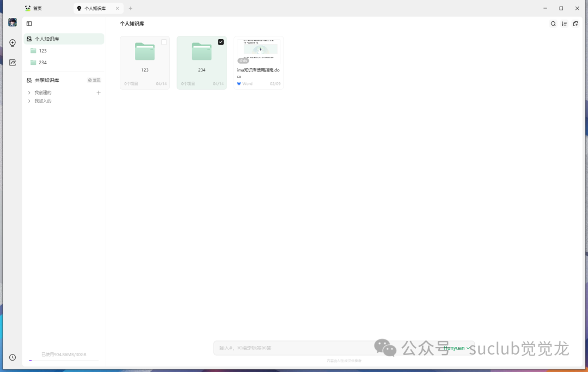Click the 共享知识库 section label
Viewport: 588px width, 372px height.
[47, 80]
